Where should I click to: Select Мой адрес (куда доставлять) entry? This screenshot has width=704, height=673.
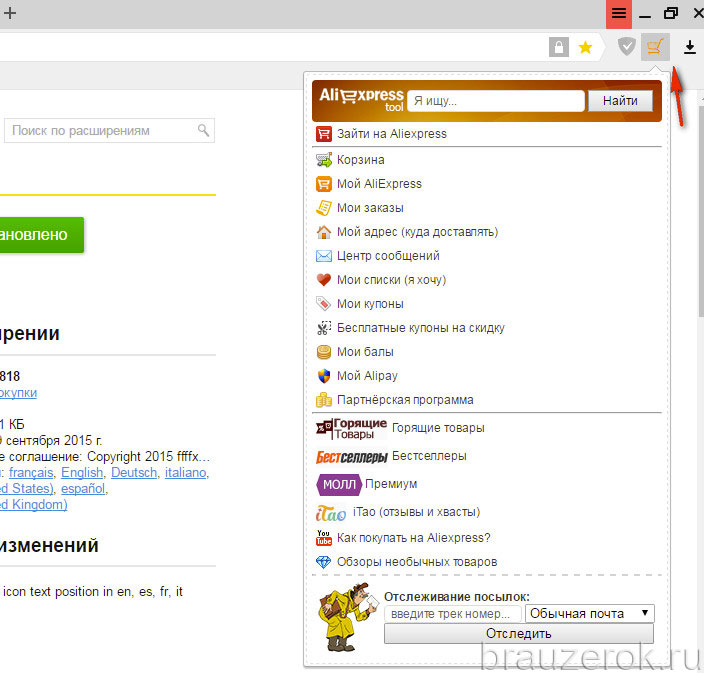point(418,232)
